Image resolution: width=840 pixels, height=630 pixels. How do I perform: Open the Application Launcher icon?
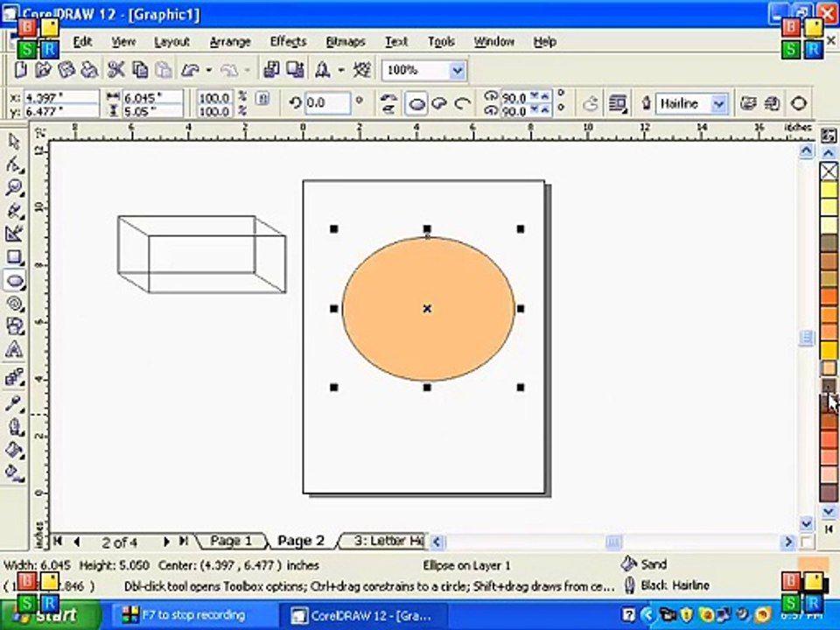(x=323, y=70)
